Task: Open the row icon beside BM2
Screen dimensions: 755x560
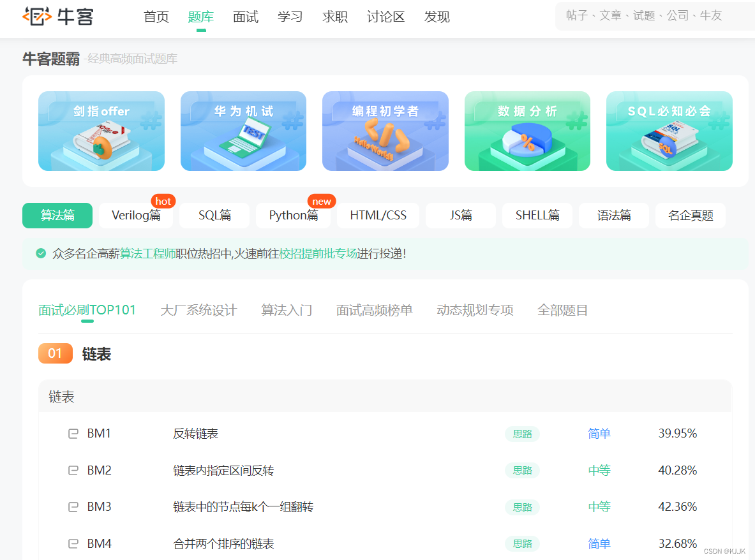Action: (73, 470)
